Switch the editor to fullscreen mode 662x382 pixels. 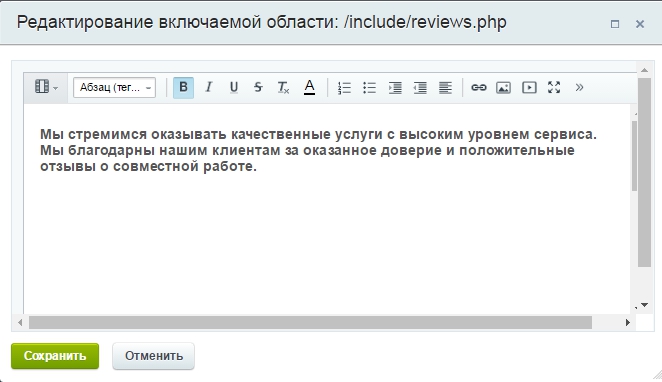click(554, 87)
